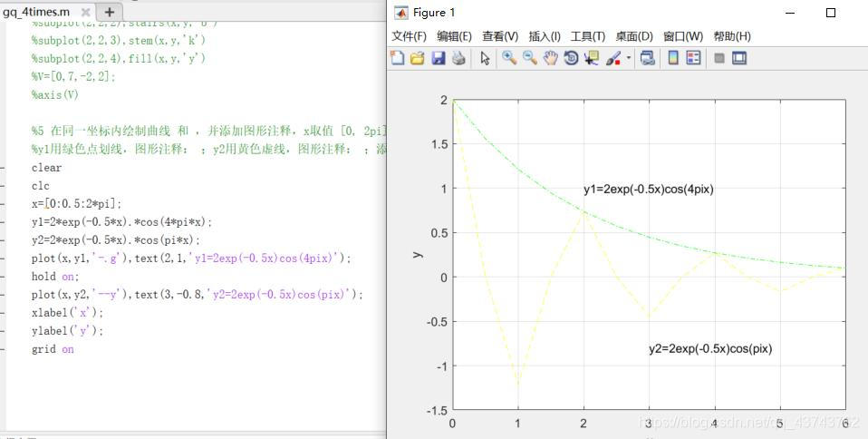Save the figure with the floppy icon
Image resolution: width=868 pixels, height=439 pixels.
coord(439,58)
